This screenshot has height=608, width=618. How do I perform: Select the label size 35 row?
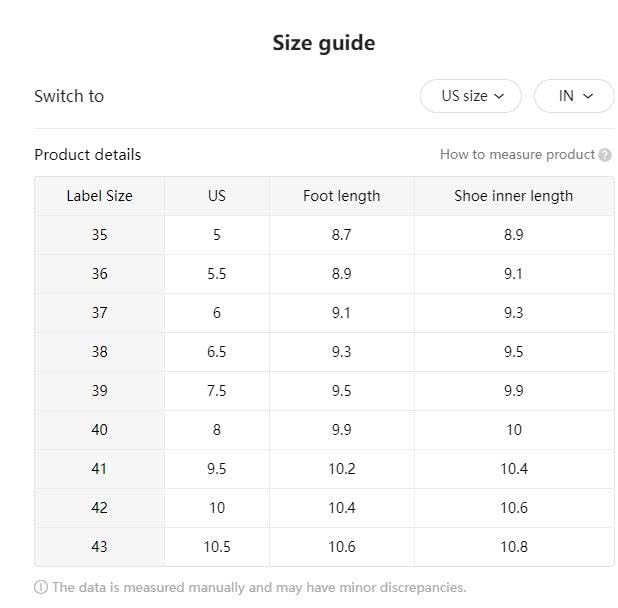click(99, 235)
